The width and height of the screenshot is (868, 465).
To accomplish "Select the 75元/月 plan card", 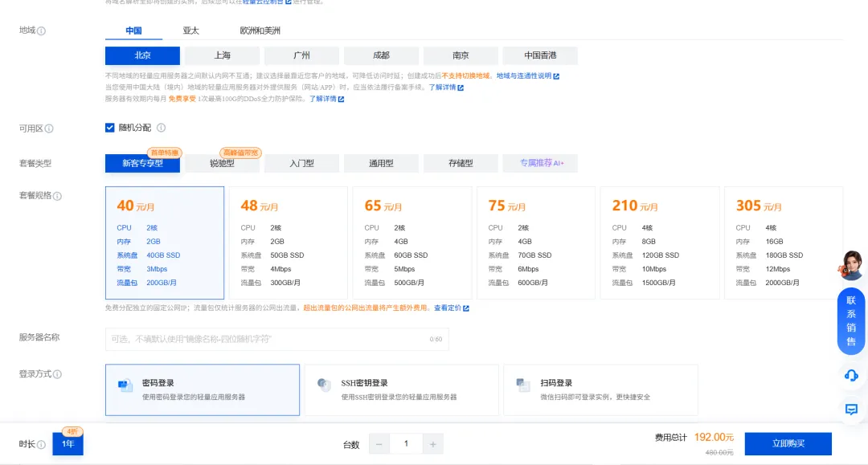I will (536, 243).
